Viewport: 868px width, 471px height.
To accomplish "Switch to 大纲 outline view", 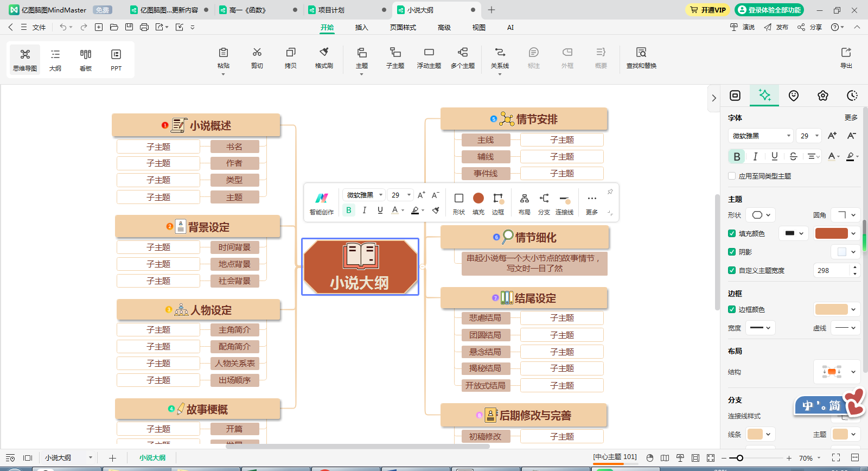I will [55, 60].
